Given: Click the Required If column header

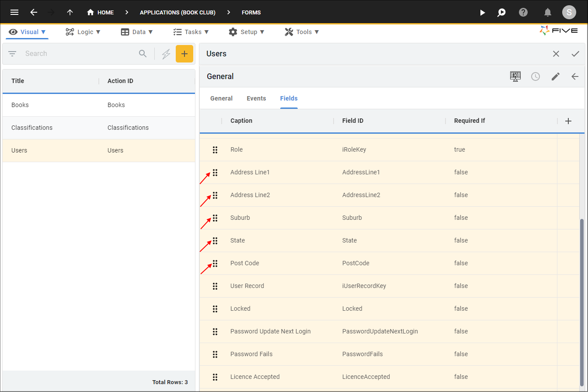Looking at the screenshot, I should tap(470, 121).
